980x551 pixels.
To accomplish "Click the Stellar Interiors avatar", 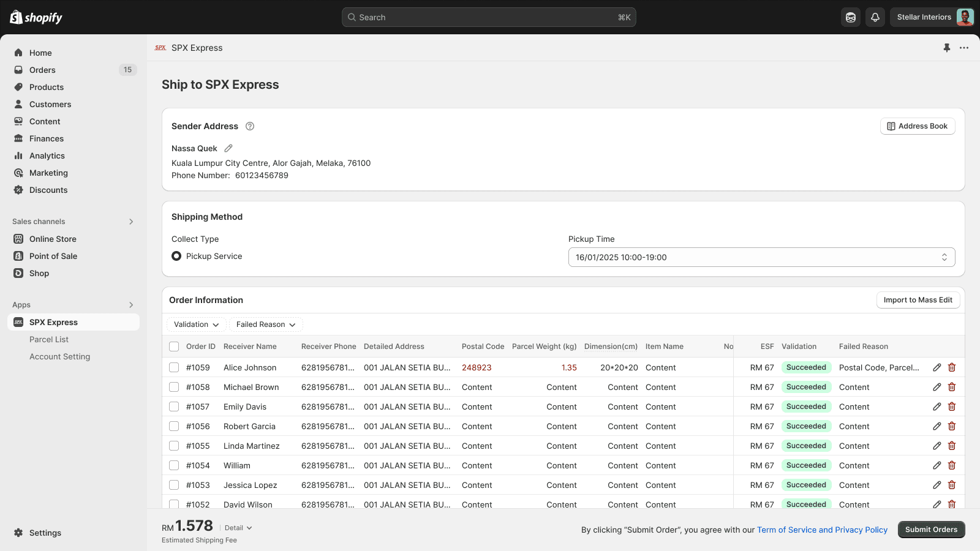I will click(965, 17).
